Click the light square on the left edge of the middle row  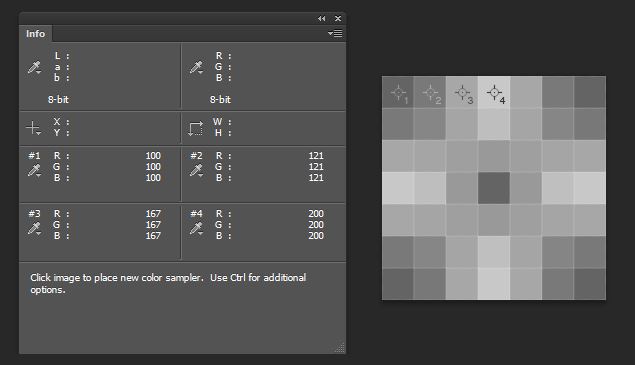[398, 188]
